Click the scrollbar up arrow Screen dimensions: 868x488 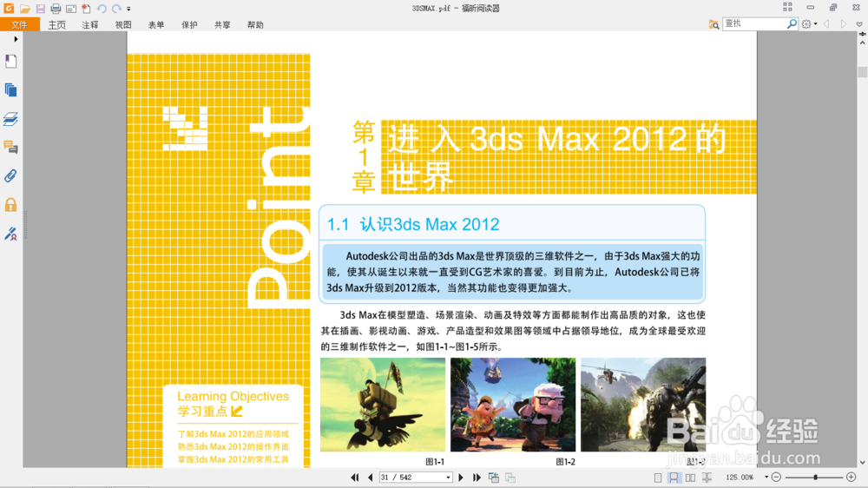863,43
